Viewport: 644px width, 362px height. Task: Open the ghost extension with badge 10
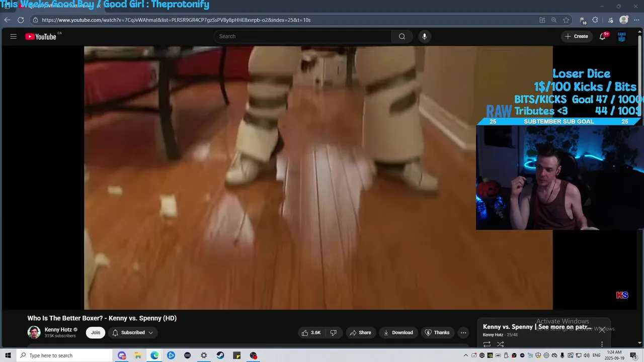[583, 21]
